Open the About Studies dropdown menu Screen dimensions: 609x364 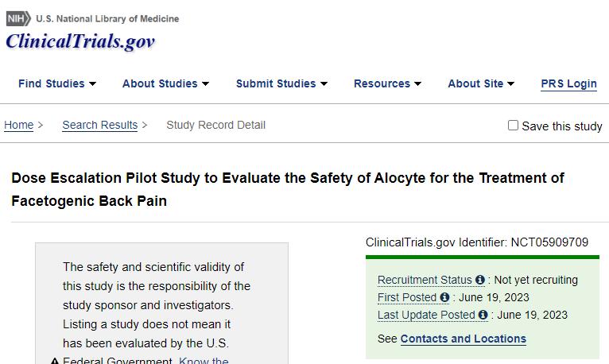[x=165, y=83]
